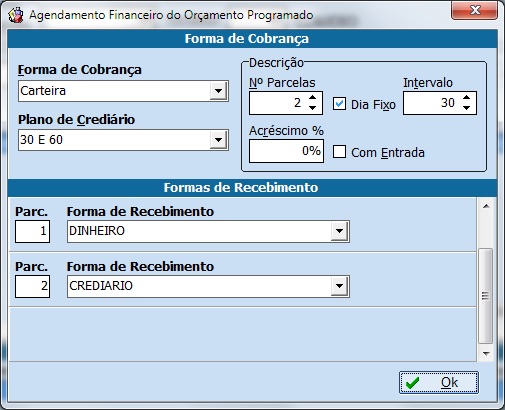The height and width of the screenshot is (410, 505).
Task: Close the Agendamento Financeiro dialog
Action: [x=474, y=10]
